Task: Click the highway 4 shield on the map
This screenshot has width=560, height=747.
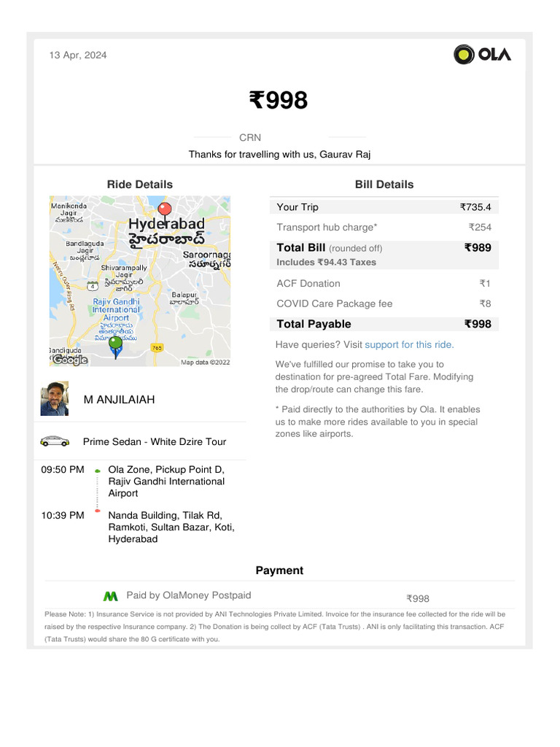Action: 93,285
